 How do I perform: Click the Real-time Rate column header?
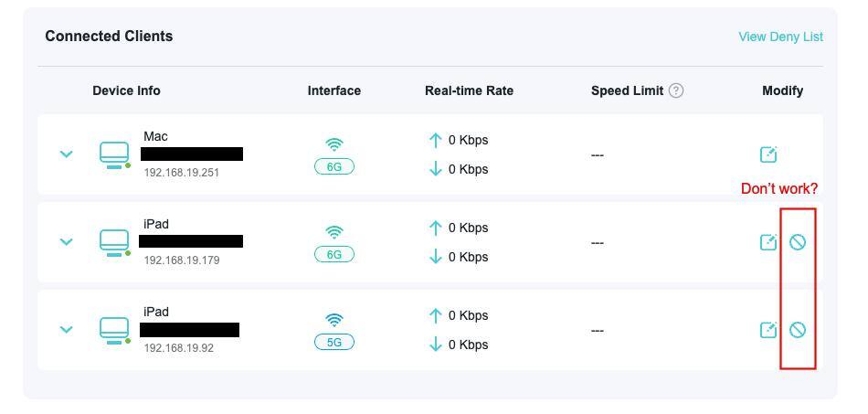pos(469,90)
